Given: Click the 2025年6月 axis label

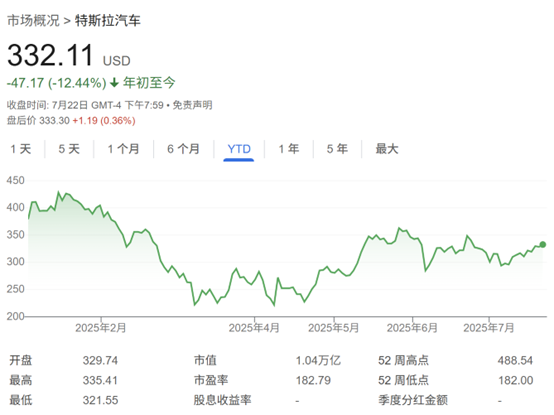Looking at the screenshot, I should coord(412,328).
